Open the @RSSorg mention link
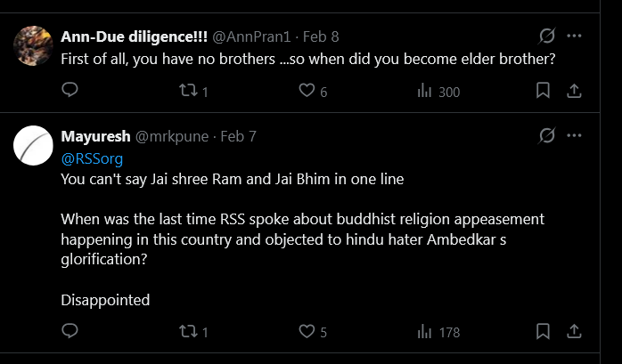This screenshot has height=364, width=622. click(92, 158)
